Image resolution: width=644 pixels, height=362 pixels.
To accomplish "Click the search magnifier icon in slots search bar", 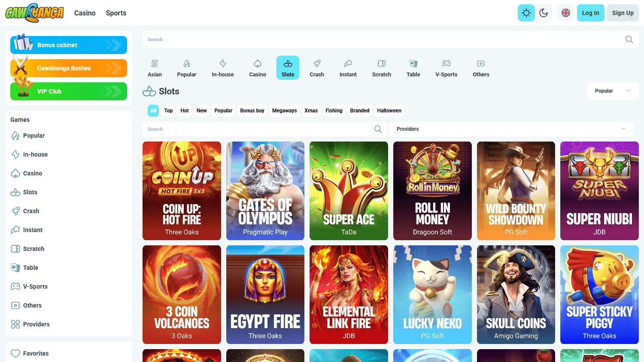I will coord(378,129).
